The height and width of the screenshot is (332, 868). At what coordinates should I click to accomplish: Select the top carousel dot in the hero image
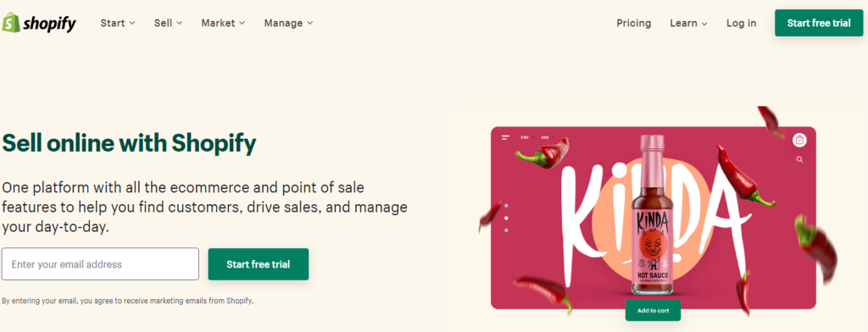507,206
